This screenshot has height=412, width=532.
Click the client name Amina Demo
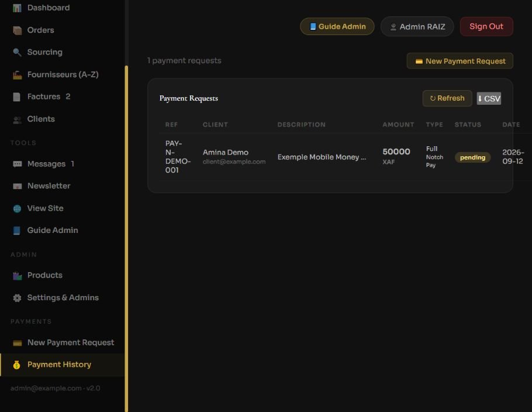coord(226,153)
